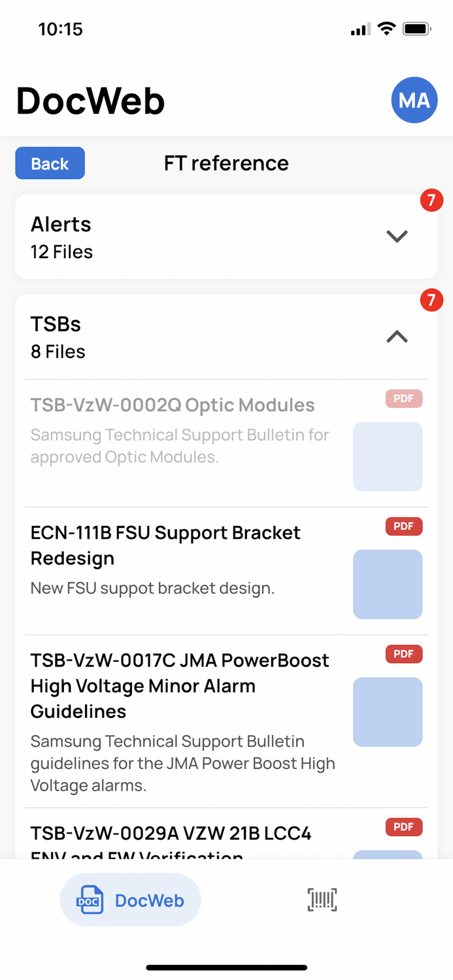The image size is (453, 980).
Task: Click the TSB-VzW-0017C document thumbnail
Action: tap(388, 712)
